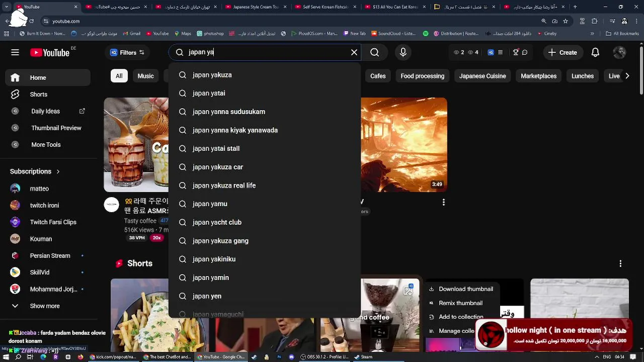Switch to Japanese Style Cream Toast tab
This screenshot has height=362, width=644.
256,7
